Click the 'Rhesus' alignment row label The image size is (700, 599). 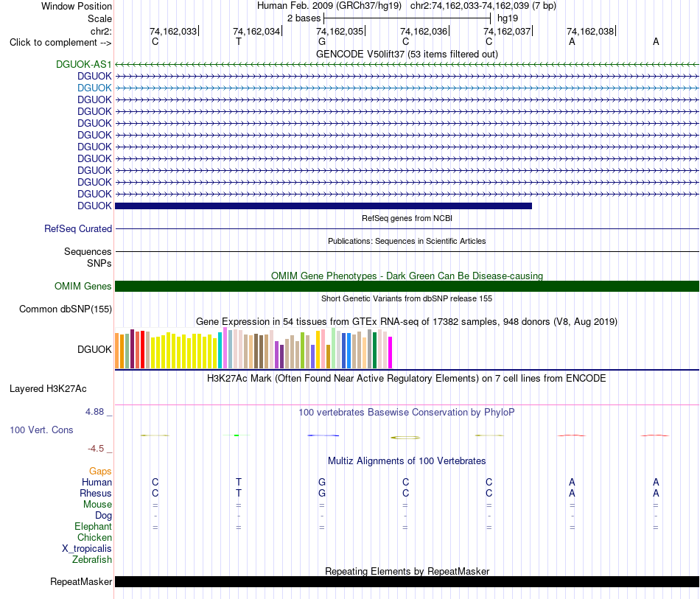coord(96,494)
